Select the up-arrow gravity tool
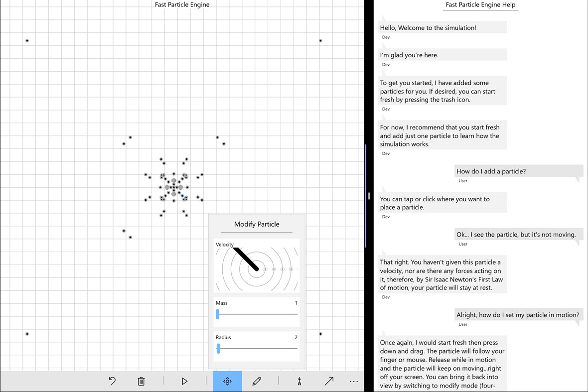Screen dimensions: 588x392 [299, 381]
